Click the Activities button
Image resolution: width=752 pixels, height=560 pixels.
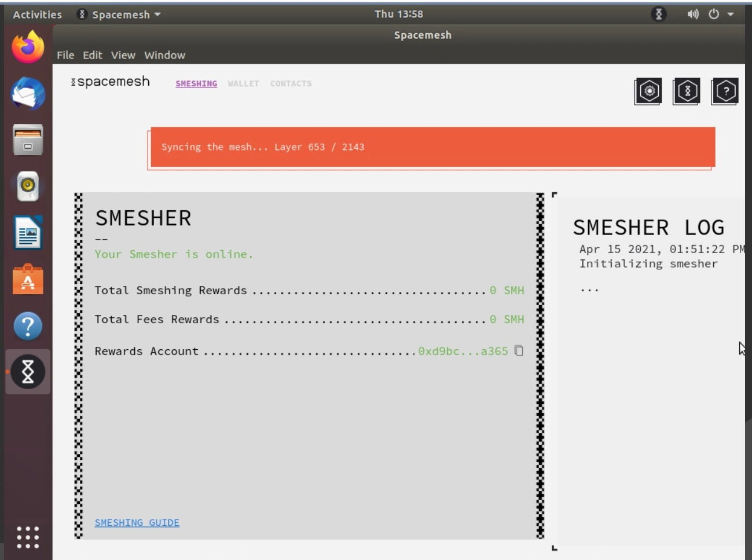tap(38, 14)
